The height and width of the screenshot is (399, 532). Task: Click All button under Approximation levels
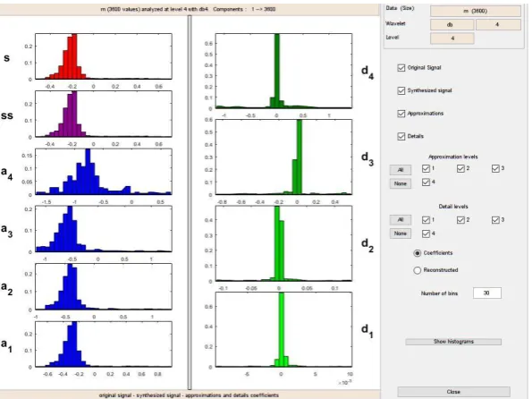pos(401,170)
